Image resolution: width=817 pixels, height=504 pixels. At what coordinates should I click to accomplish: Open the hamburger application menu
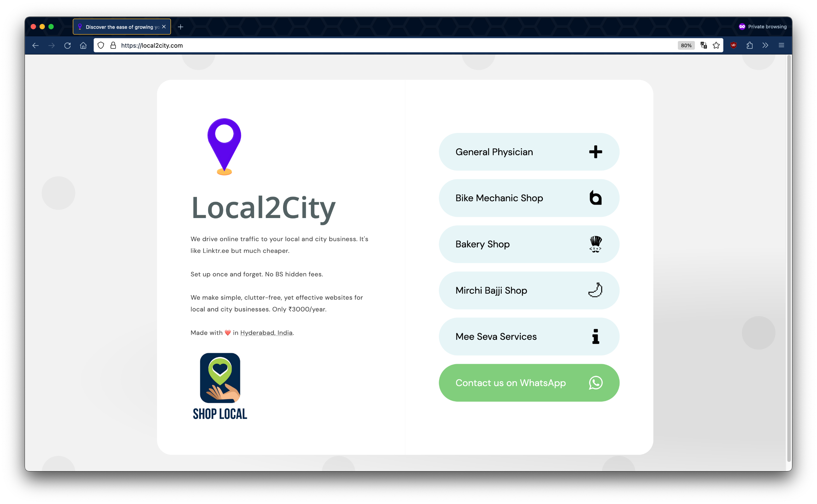[x=781, y=45]
